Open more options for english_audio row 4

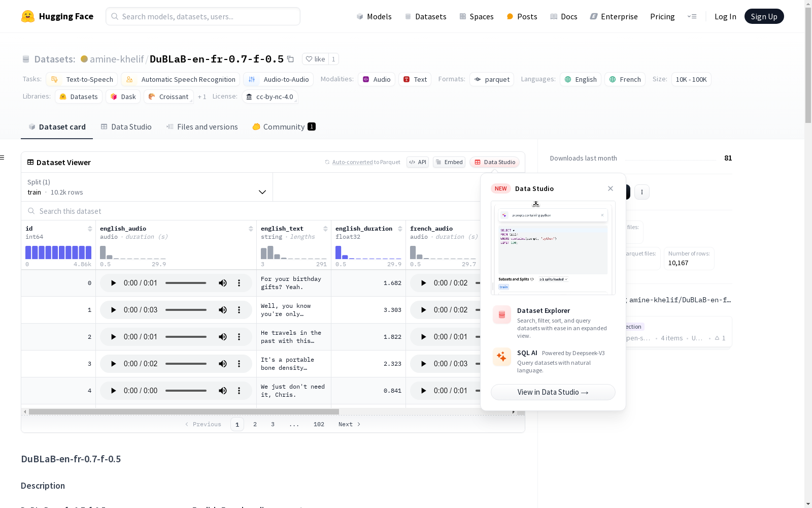pyautogui.click(x=239, y=391)
